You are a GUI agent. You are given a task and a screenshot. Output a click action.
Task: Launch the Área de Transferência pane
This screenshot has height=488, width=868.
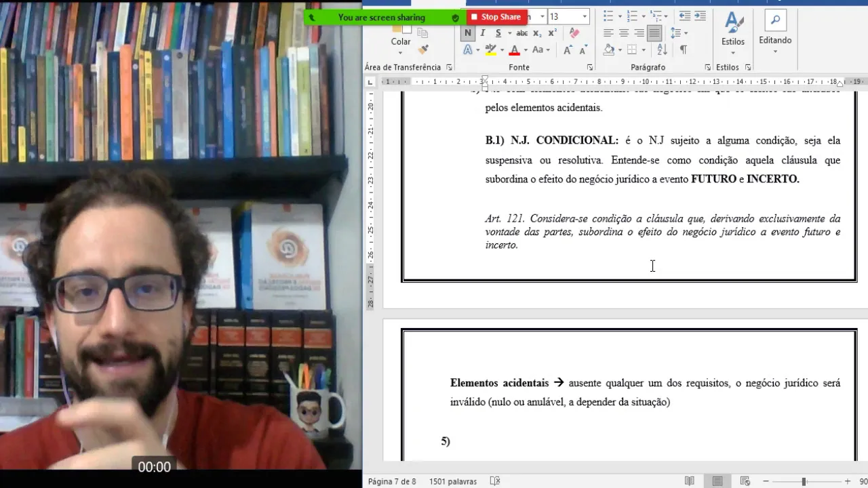(x=449, y=68)
